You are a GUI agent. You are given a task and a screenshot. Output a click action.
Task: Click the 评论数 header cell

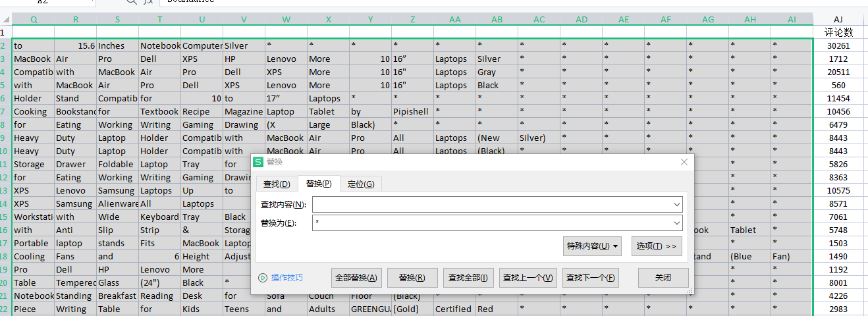pos(838,32)
